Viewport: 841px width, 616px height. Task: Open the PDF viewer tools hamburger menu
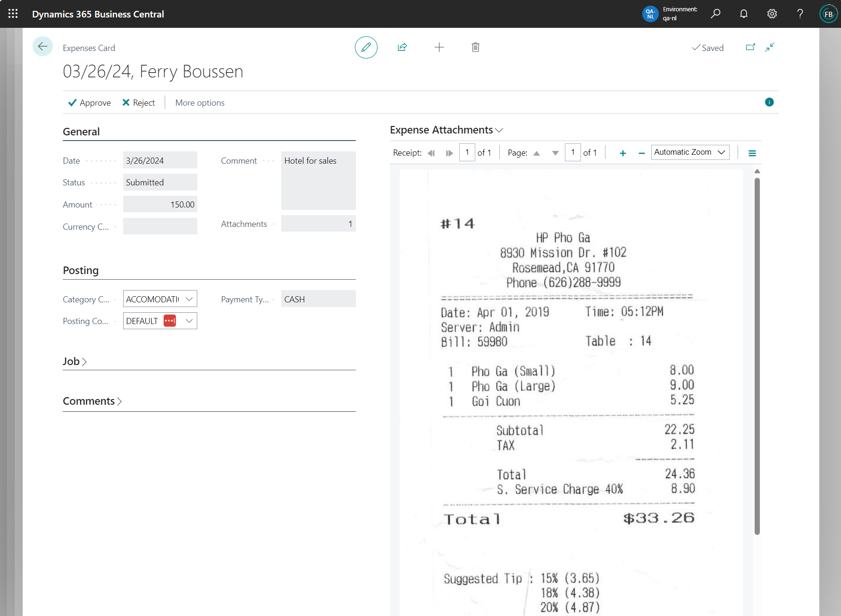click(752, 152)
